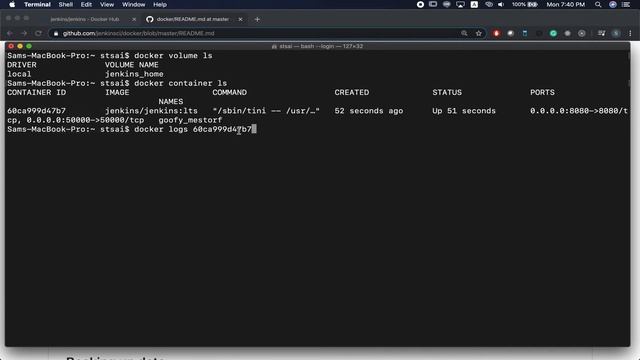Open Notification Center list icon
The height and width of the screenshot is (360, 640).
click(626, 4)
